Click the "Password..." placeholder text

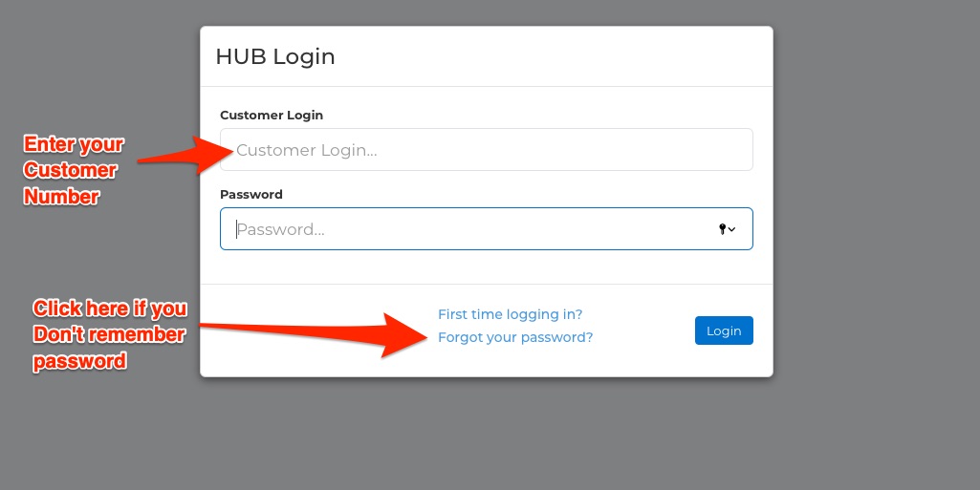click(x=281, y=229)
